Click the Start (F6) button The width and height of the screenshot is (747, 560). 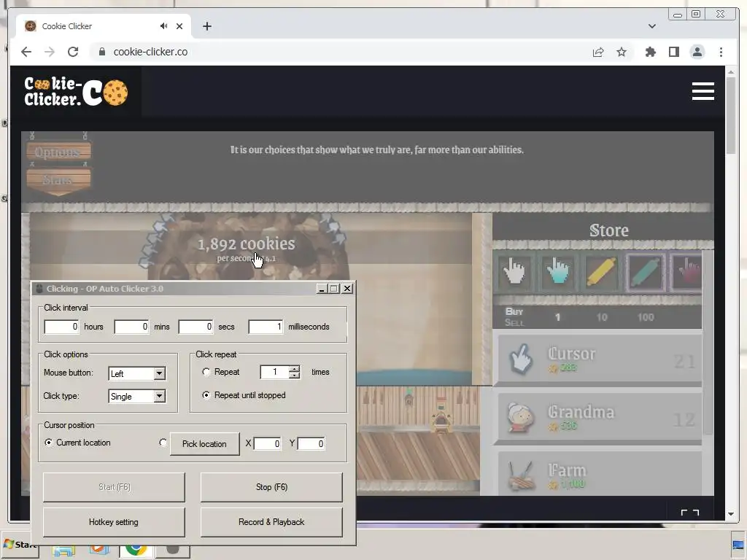tap(114, 487)
